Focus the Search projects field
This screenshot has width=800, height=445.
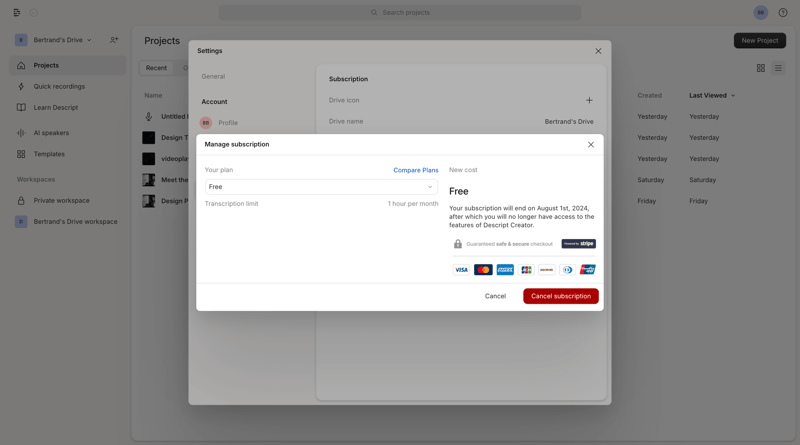pyautogui.click(x=400, y=12)
